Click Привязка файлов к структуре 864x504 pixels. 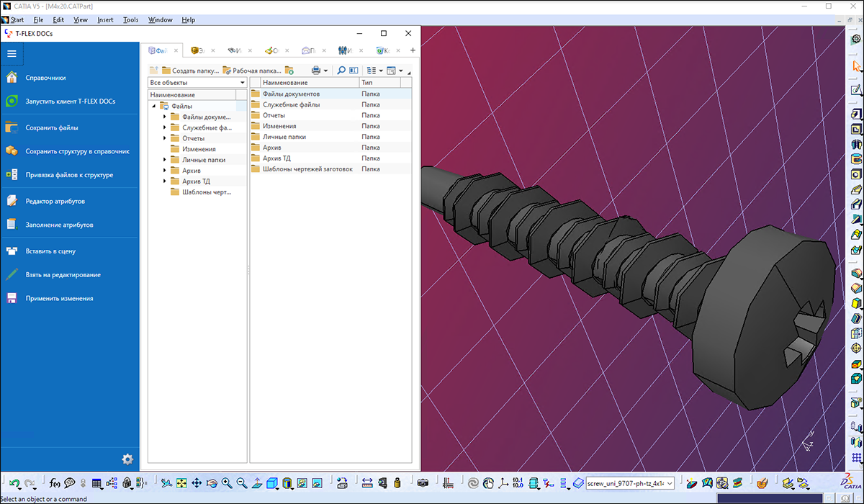70,175
